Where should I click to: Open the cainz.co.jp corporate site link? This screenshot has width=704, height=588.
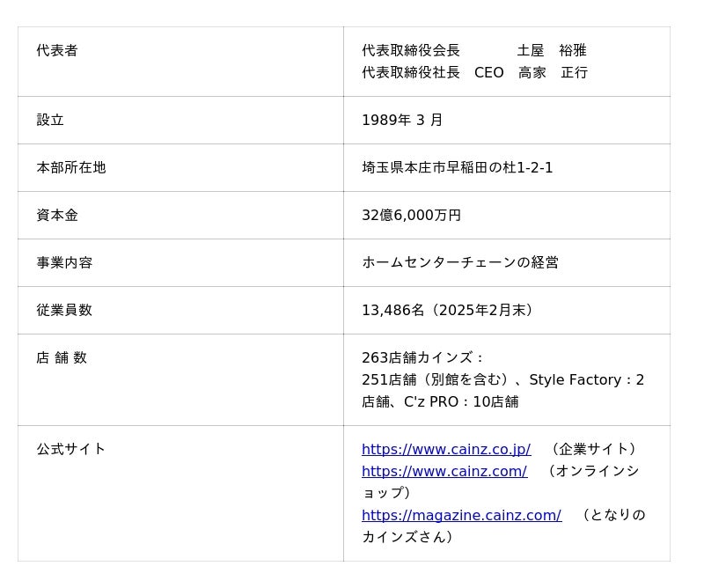(445, 449)
